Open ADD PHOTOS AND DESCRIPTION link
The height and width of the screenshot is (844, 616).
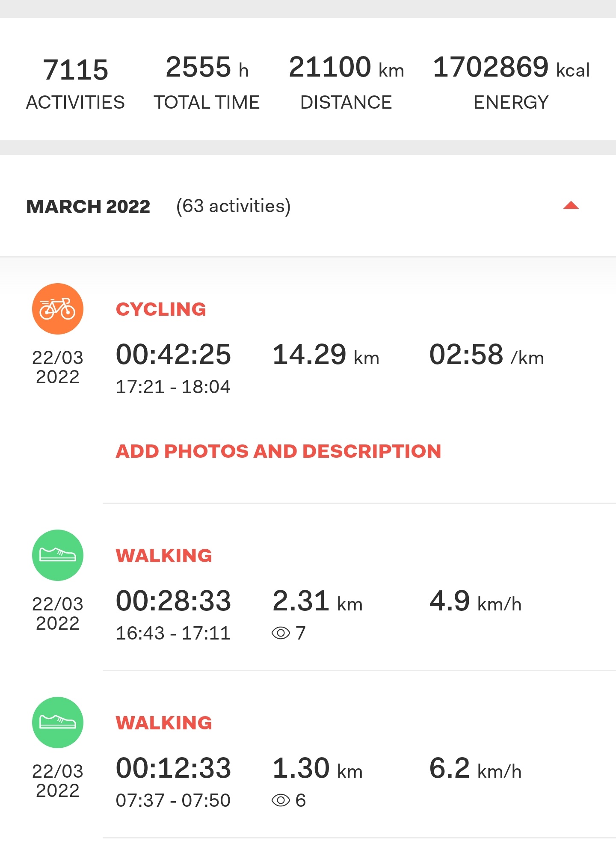278,451
